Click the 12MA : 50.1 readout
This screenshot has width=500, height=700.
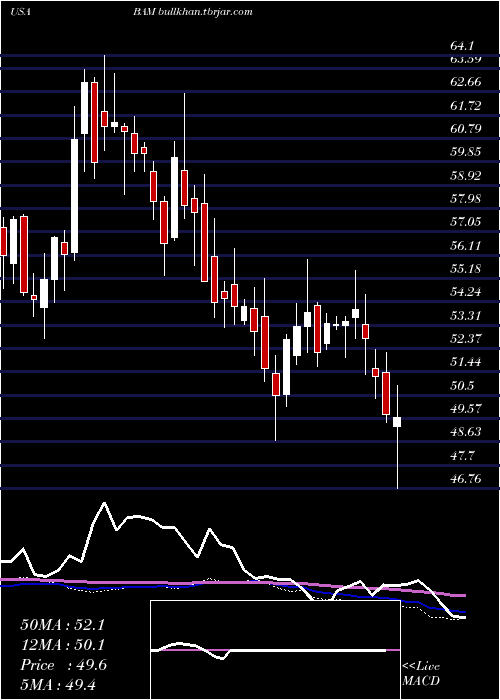click(62, 645)
